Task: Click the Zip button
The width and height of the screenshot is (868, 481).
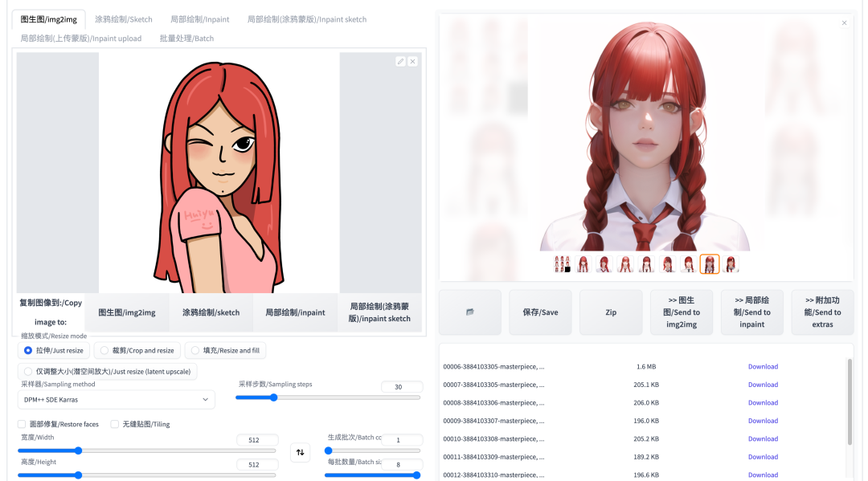Action: tap(611, 312)
